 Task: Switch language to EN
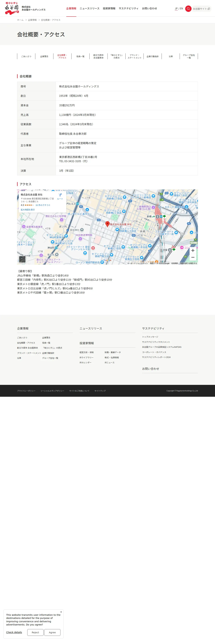pyautogui.click(x=182, y=9)
